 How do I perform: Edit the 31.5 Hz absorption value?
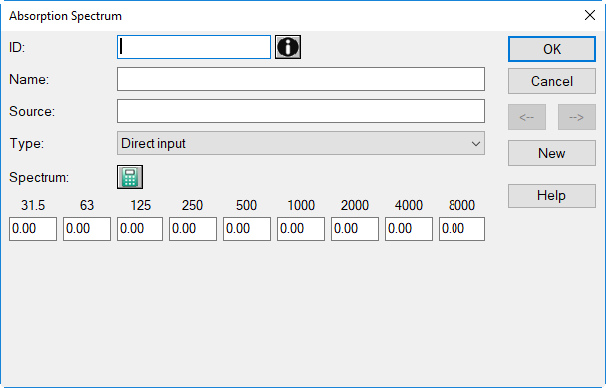[33, 229]
